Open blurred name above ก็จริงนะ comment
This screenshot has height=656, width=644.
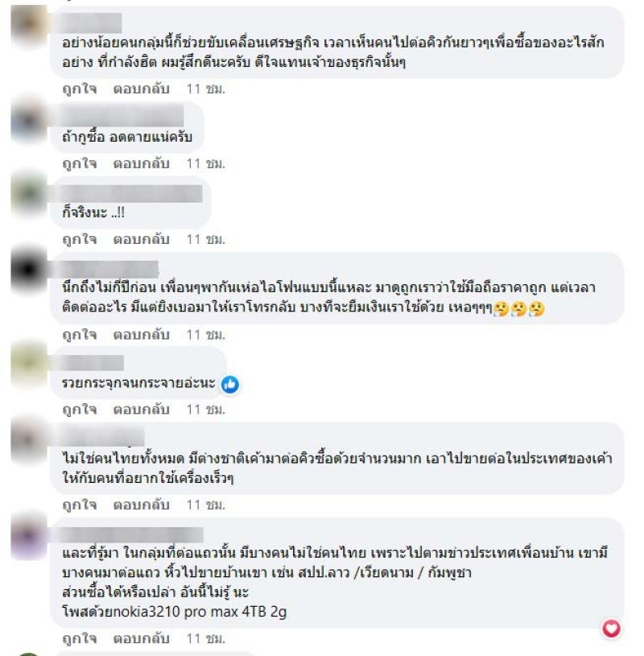click(x=130, y=194)
